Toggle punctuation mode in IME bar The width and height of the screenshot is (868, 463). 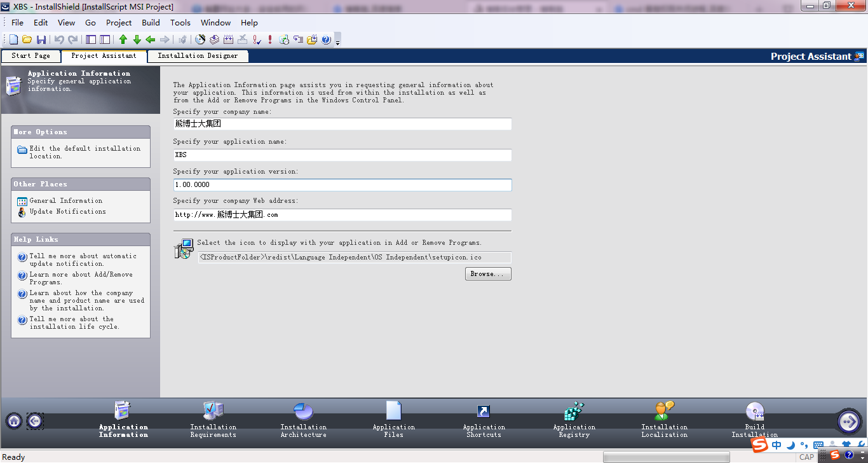click(804, 445)
